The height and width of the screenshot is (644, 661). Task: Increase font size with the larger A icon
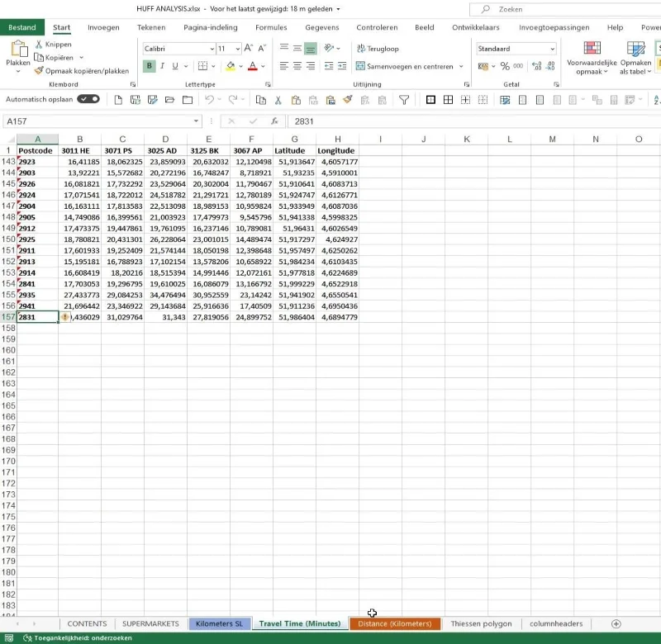click(249, 48)
